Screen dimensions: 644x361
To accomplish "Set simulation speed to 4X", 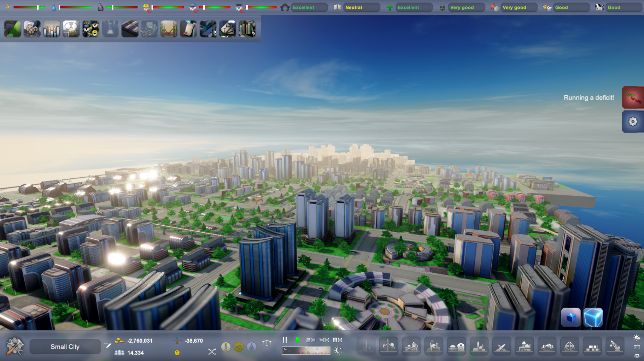I will tap(324, 340).
